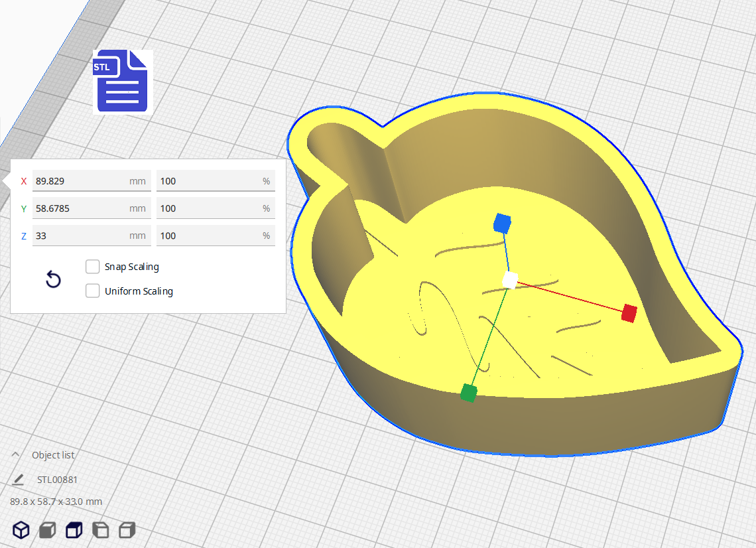This screenshot has height=548, width=756.
Task: Click the reset scale arrow icon
Action: [x=53, y=279]
